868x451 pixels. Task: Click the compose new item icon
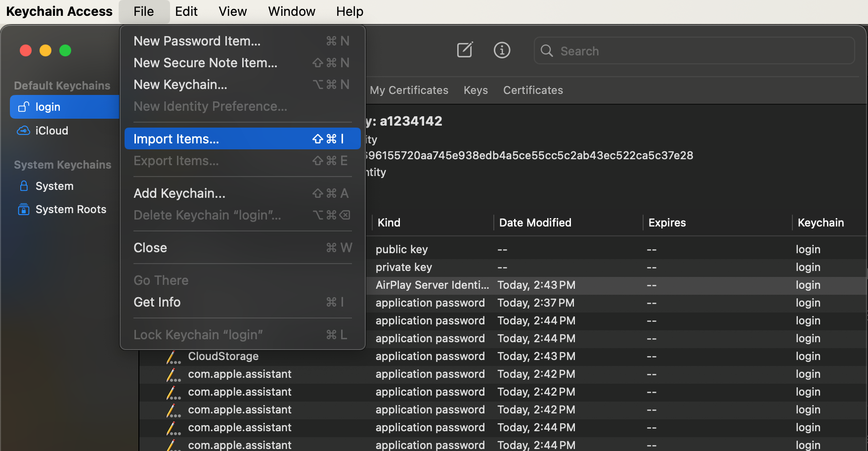tap(465, 50)
